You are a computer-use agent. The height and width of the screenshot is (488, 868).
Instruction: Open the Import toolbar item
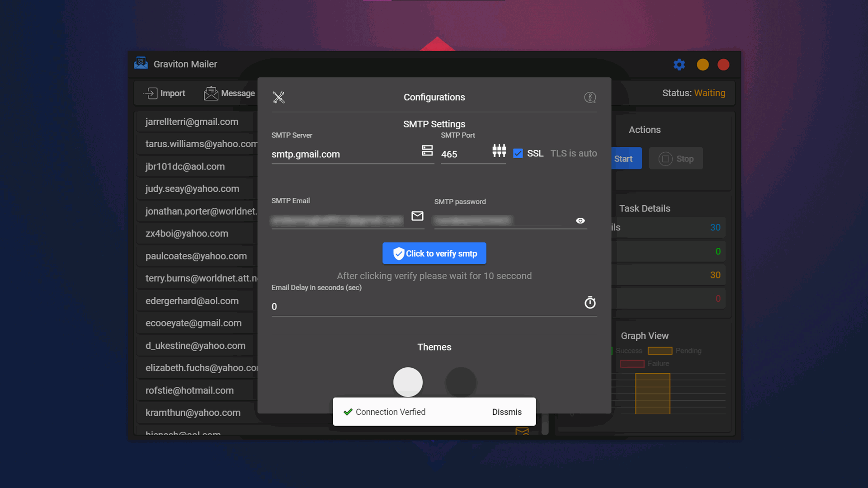[x=164, y=93]
